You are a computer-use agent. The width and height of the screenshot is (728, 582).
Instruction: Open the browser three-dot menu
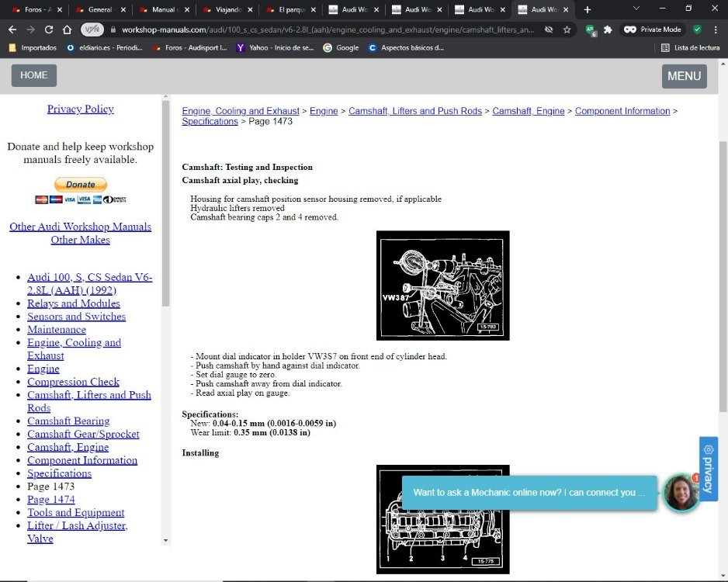(x=716, y=29)
